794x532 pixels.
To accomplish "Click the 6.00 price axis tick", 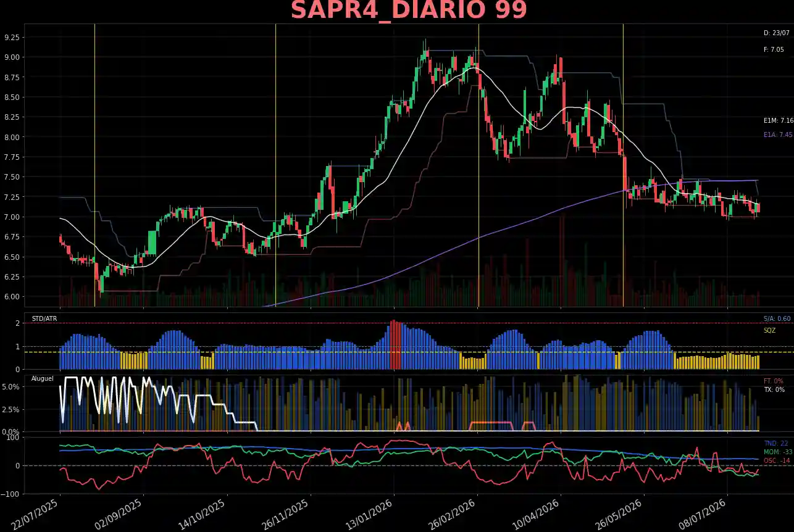I will click(11, 297).
